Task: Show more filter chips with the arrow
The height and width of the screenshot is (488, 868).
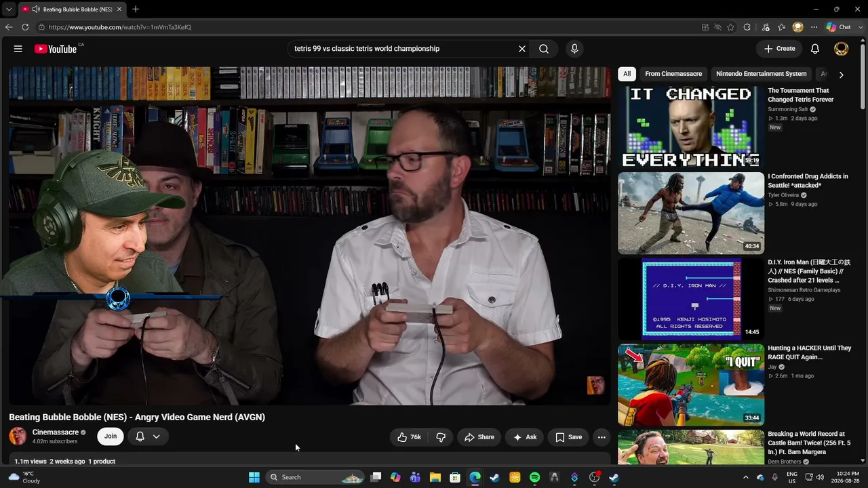Action: 841,75
